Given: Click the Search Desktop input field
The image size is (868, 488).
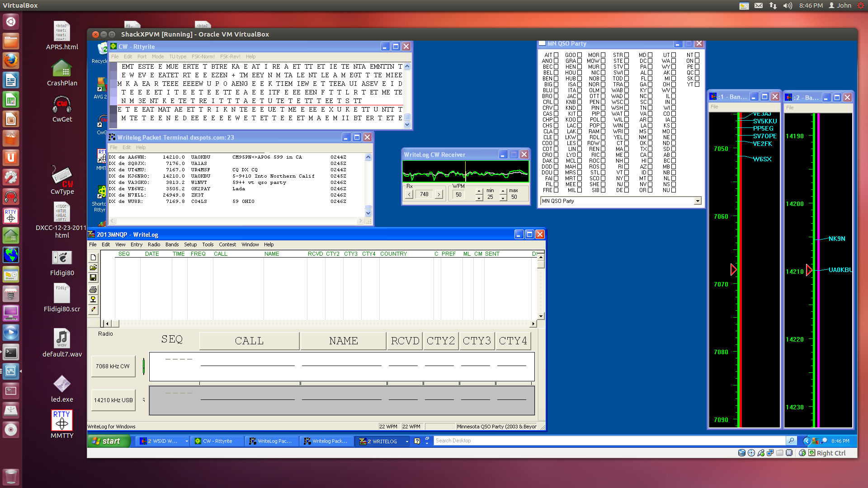Looking at the screenshot, I should tap(609, 441).
